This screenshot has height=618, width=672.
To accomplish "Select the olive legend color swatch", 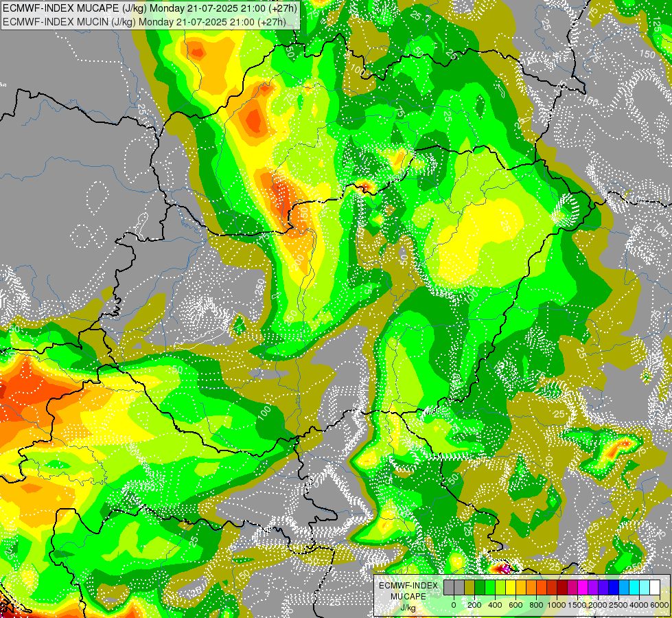I will point(470,588).
